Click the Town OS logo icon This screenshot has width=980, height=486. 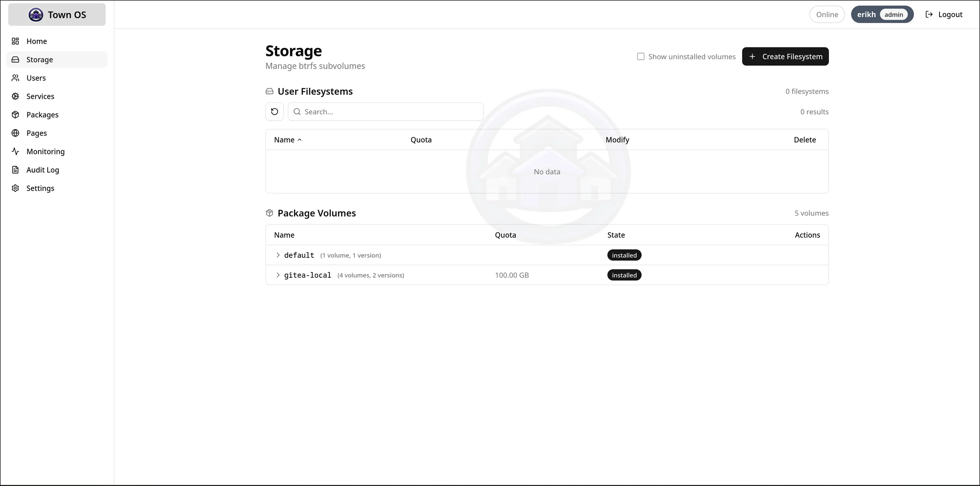tap(36, 15)
